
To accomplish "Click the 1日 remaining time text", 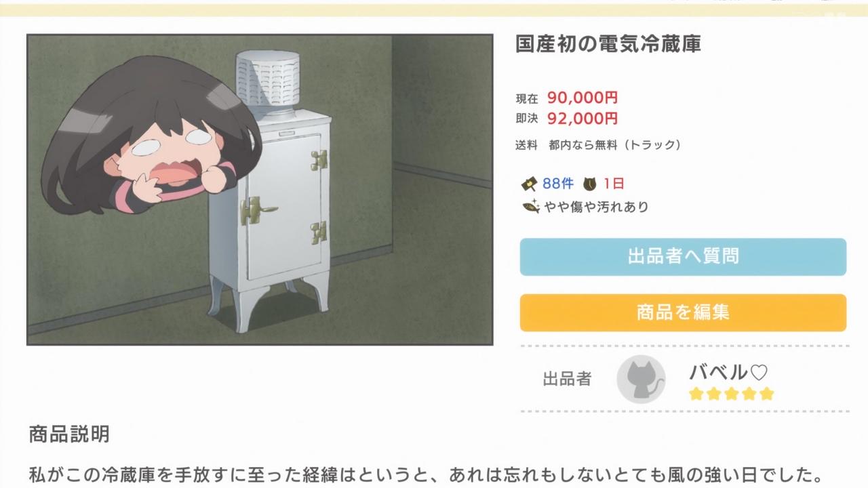I will coord(614,184).
